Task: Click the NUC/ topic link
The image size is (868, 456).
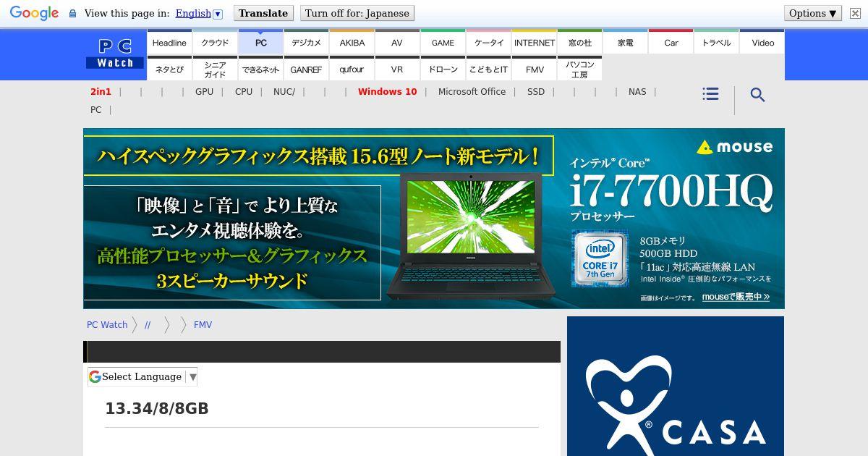Action: pyautogui.click(x=284, y=91)
